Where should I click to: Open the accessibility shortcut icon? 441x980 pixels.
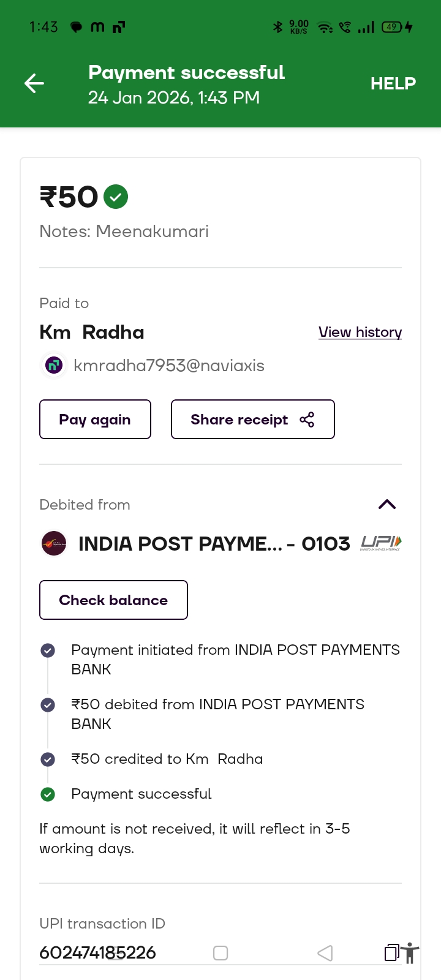coord(410,953)
